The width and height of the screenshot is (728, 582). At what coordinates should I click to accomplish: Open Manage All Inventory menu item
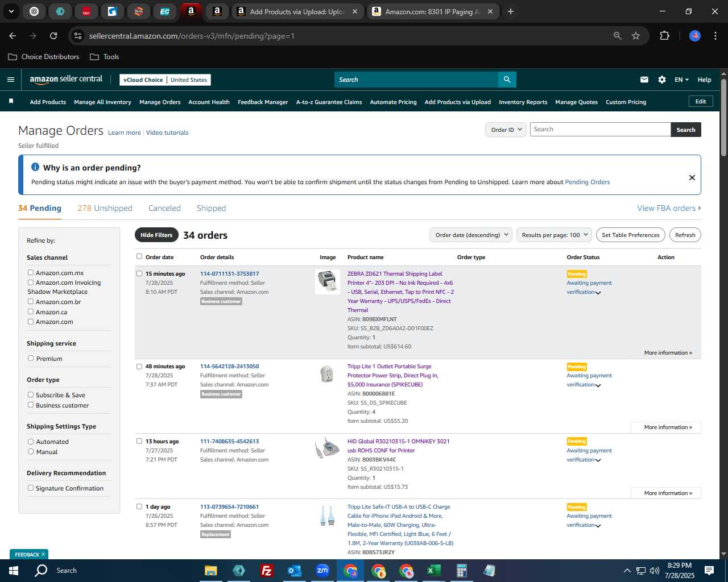click(102, 102)
